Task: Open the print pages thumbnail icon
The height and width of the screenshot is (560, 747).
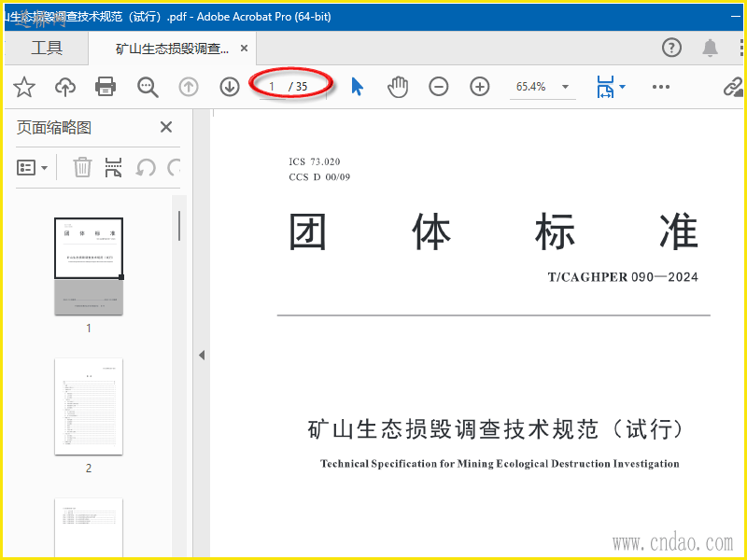Action: pyautogui.click(x=113, y=167)
